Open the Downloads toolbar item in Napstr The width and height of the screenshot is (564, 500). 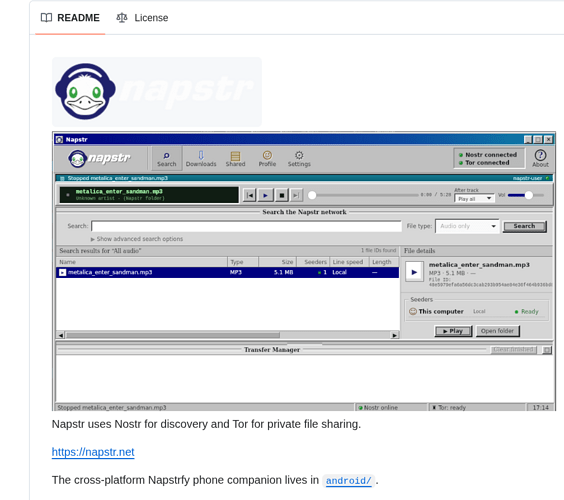pos(201,159)
